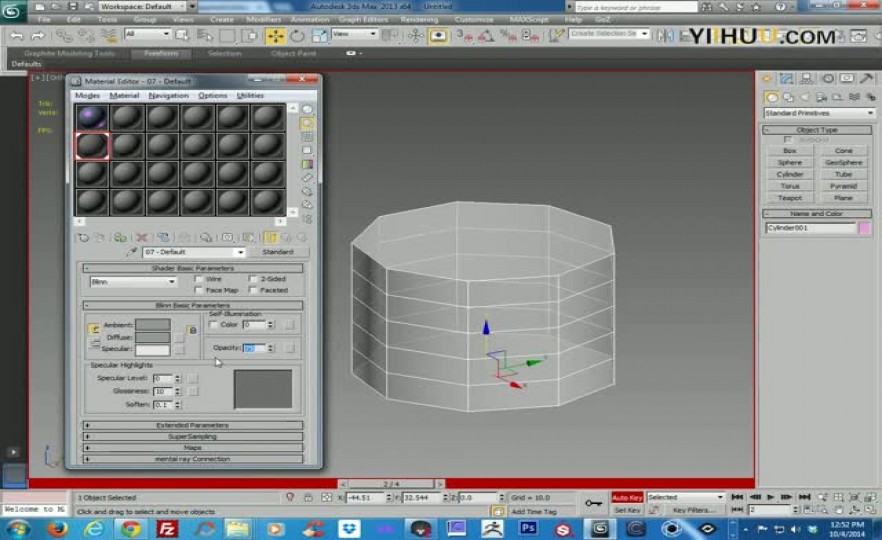Image resolution: width=882 pixels, height=540 pixels.
Task: Click Reset Map/Mtl delete icon
Action: pos(142,237)
